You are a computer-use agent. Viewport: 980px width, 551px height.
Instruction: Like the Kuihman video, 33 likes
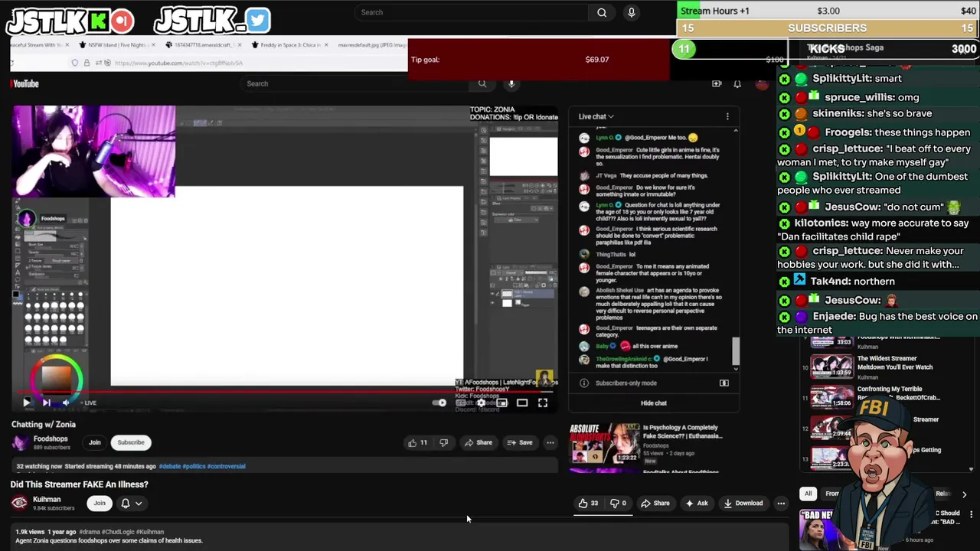[588, 503]
